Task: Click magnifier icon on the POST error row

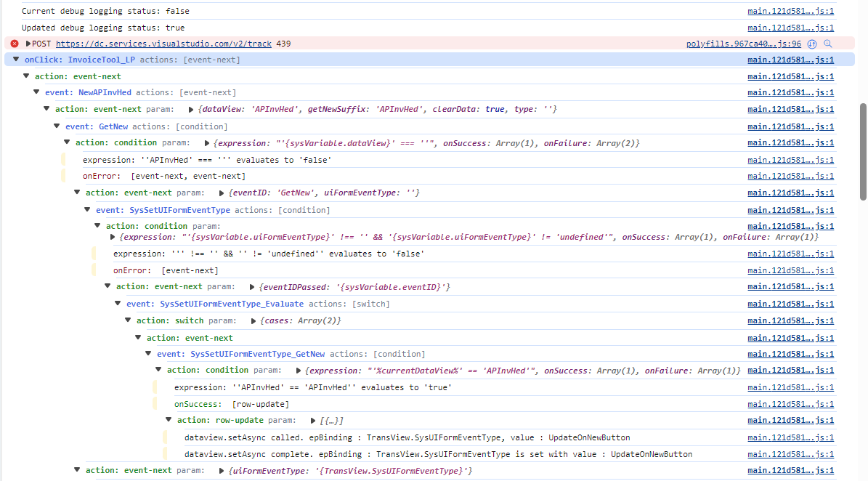Action: point(828,44)
